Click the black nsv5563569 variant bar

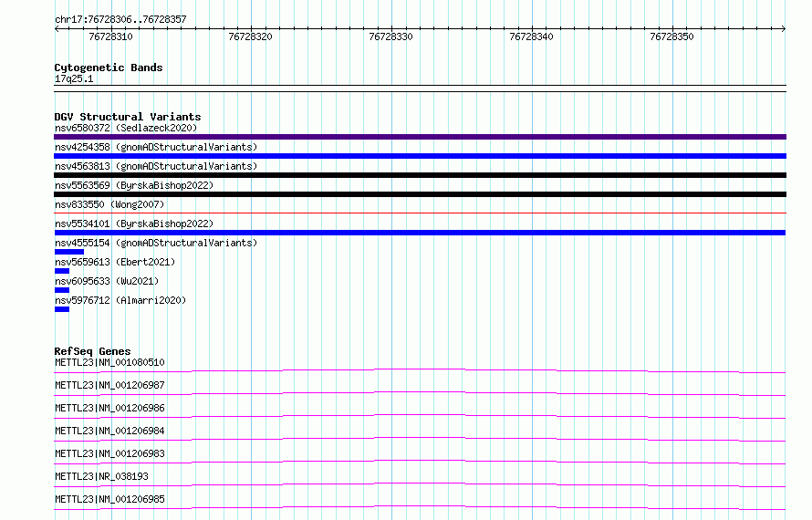(420, 194)
